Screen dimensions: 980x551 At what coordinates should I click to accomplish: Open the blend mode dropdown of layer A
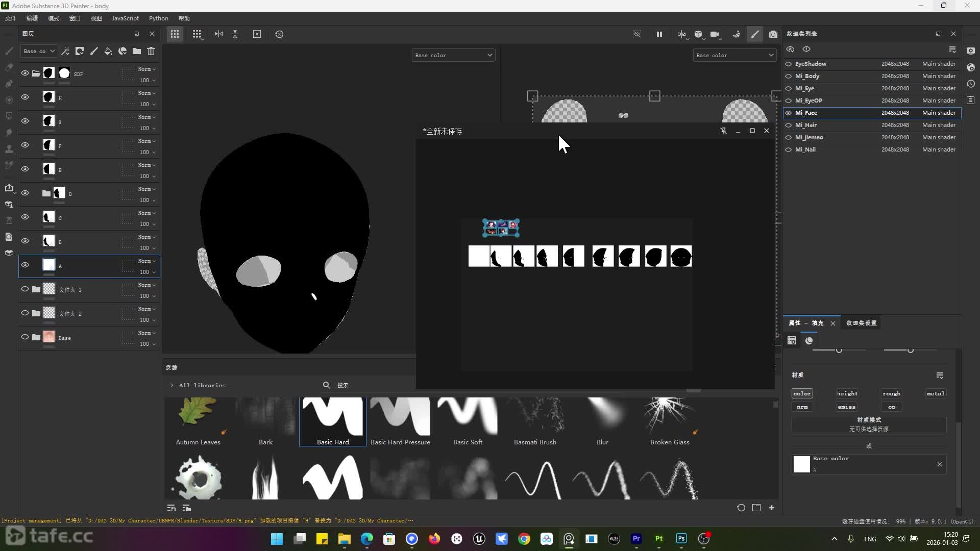click(147, 261)
